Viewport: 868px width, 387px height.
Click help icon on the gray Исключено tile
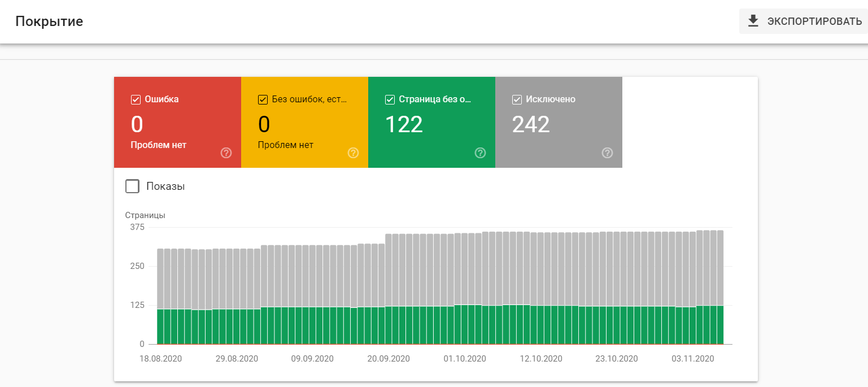tap(607, 153)
